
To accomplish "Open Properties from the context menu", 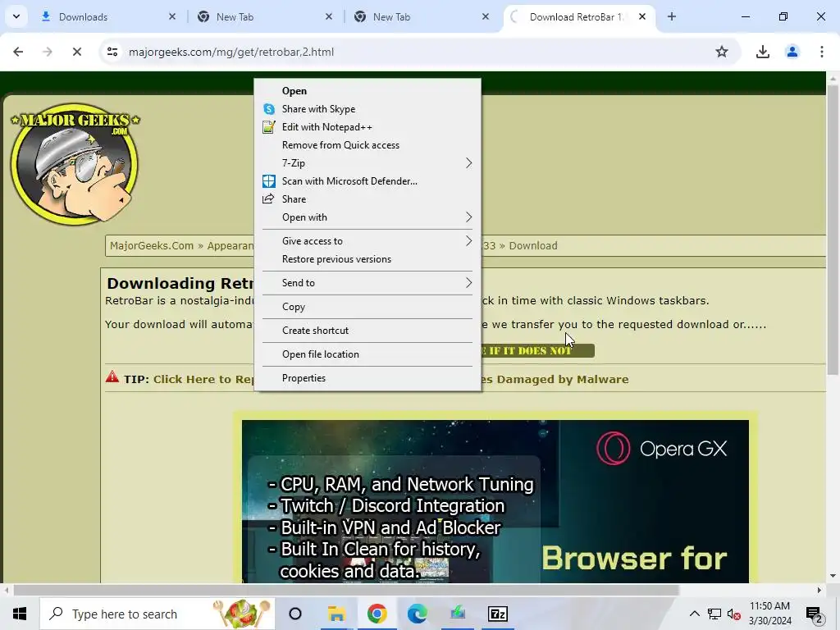I will pos(367,378).
